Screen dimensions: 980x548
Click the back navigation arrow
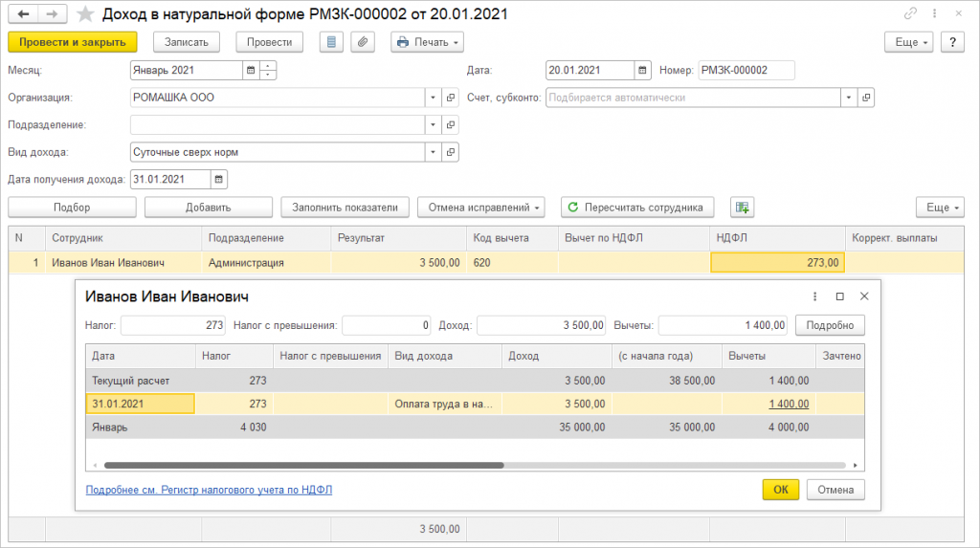pos(23,14)
